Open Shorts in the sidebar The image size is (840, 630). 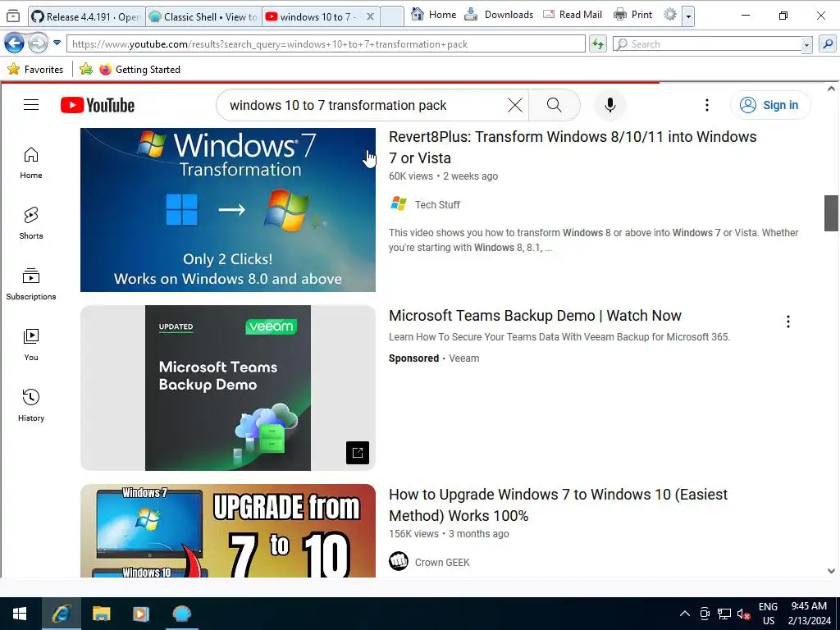(x=31, y=223)
